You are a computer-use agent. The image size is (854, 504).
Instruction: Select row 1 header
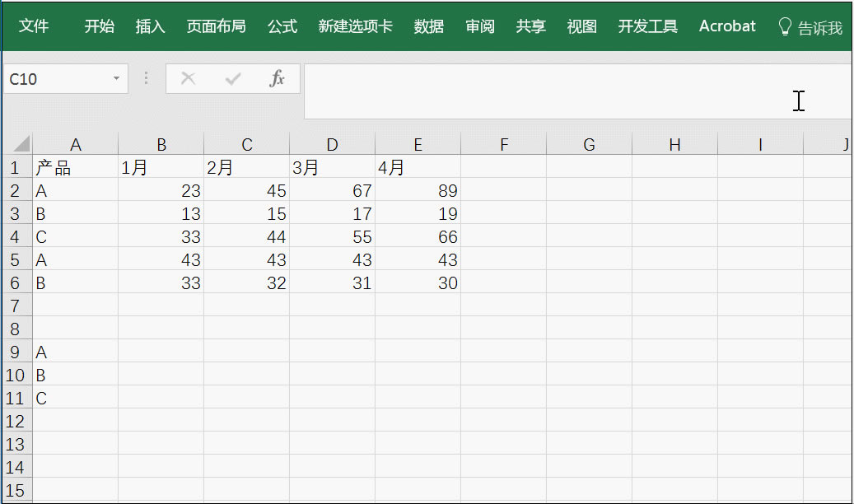pyautogui.click(x=16, y=167)
